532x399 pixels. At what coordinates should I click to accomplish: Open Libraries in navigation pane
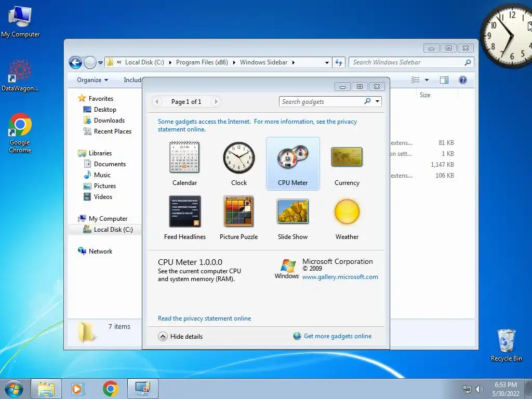(100, 153)
